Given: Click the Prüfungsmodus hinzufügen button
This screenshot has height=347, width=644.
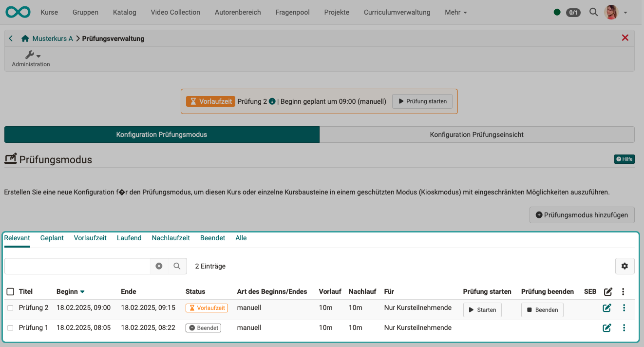Looking at the screenshot, I should [x=582, y=214].
